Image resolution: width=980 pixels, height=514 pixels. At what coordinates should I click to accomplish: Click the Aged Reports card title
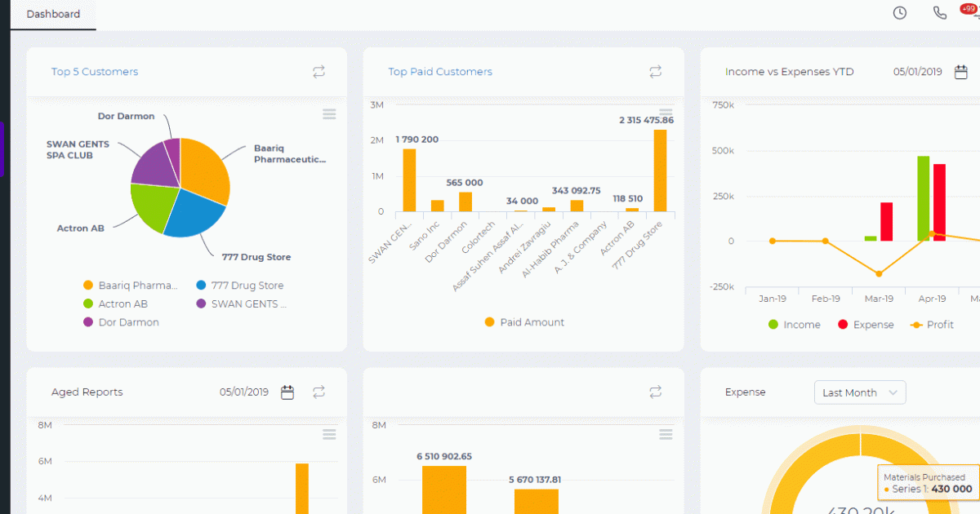point(87,392)
